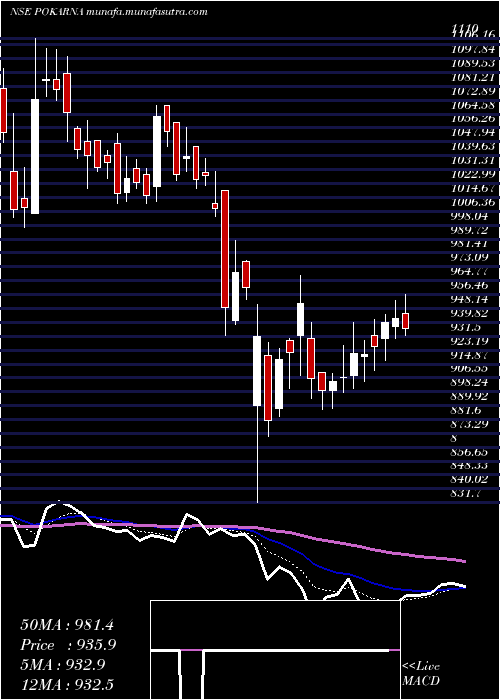Select the 1022.99 price axis value

474,174
